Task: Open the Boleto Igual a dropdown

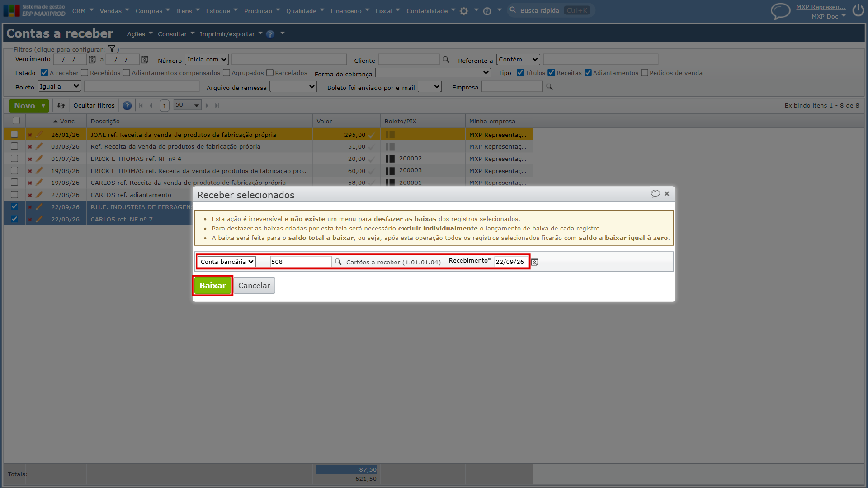Action: point(59,86)
